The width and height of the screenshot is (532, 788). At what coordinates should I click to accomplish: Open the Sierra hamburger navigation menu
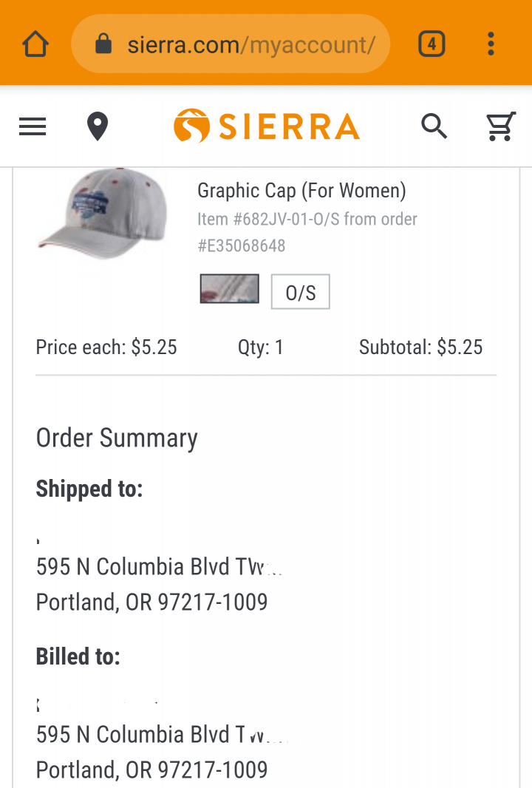[33, 127]
